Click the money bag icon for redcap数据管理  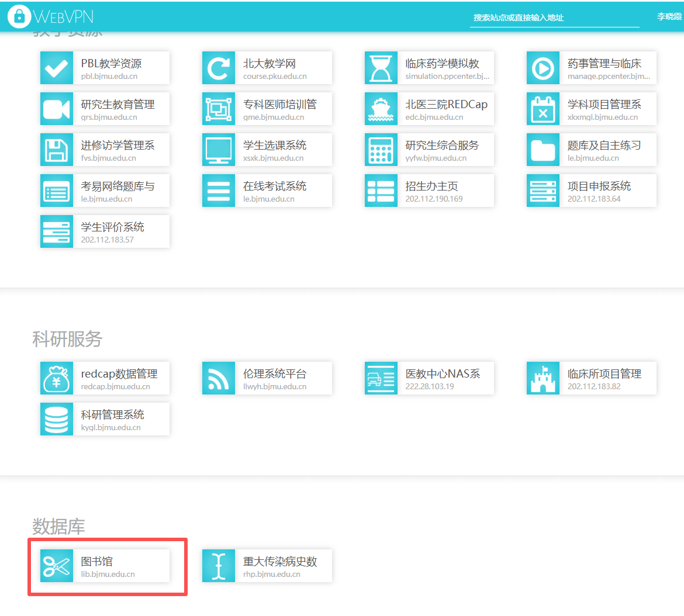point(57,379)
